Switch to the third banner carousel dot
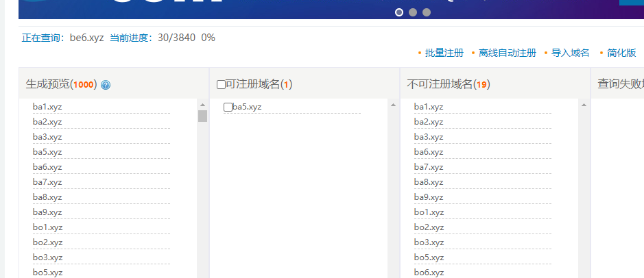 click(x=427, y=12)
